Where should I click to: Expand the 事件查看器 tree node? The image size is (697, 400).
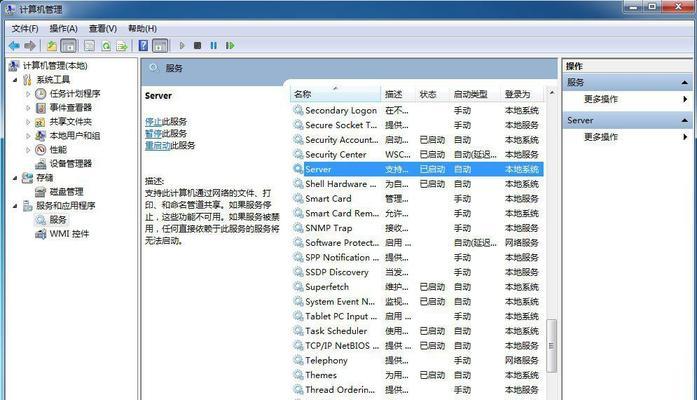(x=29, y=107)
